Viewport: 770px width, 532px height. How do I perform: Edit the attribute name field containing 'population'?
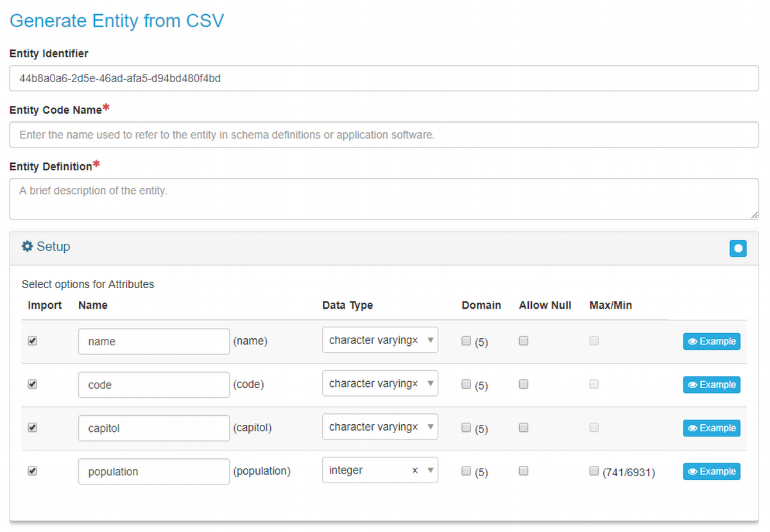pyautogui.click(x=154, y=472)
